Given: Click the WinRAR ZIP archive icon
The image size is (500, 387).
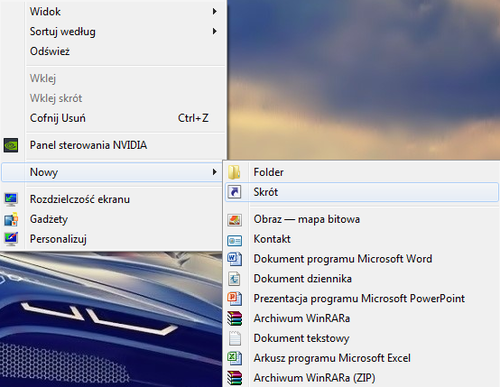Looking at the screenshot, I should click(x=234, y=378).
